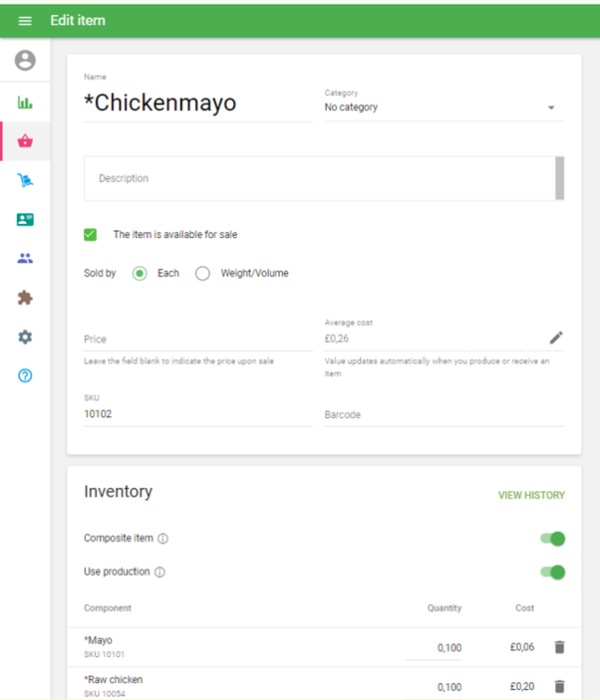600x700 pixels.
Task: Open the Items basket icon
Action: [x=25, y=141]
